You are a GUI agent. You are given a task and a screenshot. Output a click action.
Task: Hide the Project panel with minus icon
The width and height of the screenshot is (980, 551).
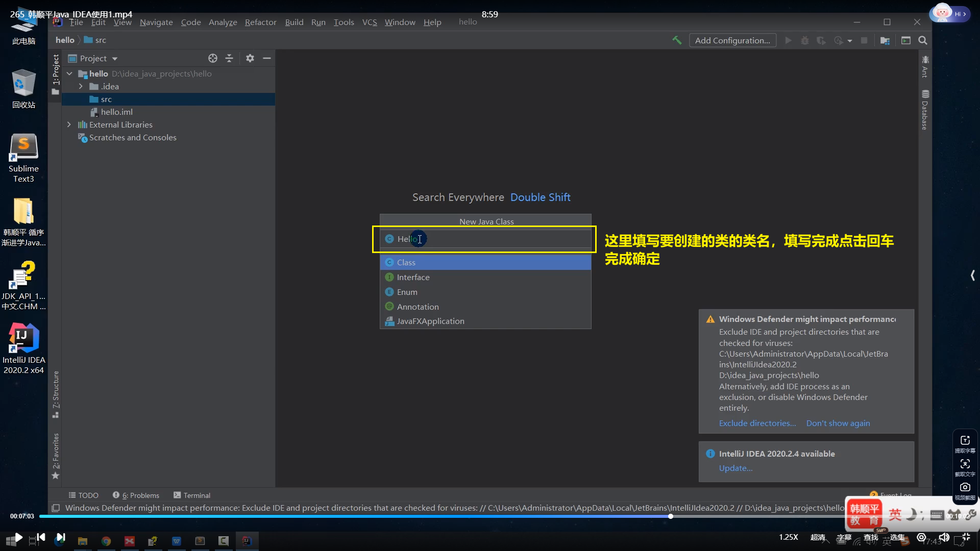click(266, 58)
